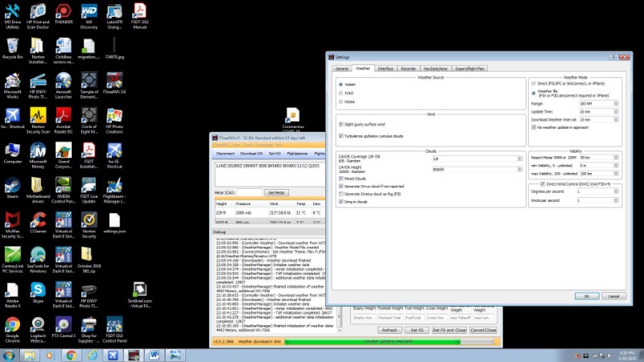Open HP Photo Creations shortcut
Image resolution: width=644 pixels, height=362 pixels.
pyautogui.click(x=114, y=121)
